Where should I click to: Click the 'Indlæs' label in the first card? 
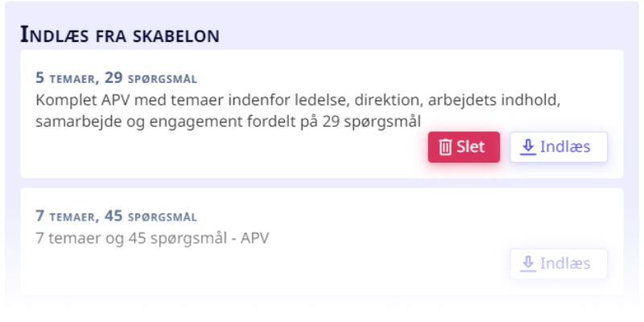coord(565,147)
